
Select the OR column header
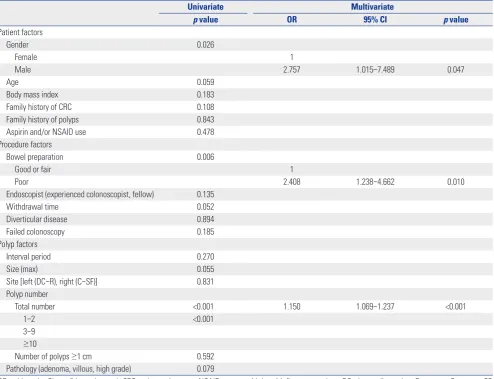292,20
